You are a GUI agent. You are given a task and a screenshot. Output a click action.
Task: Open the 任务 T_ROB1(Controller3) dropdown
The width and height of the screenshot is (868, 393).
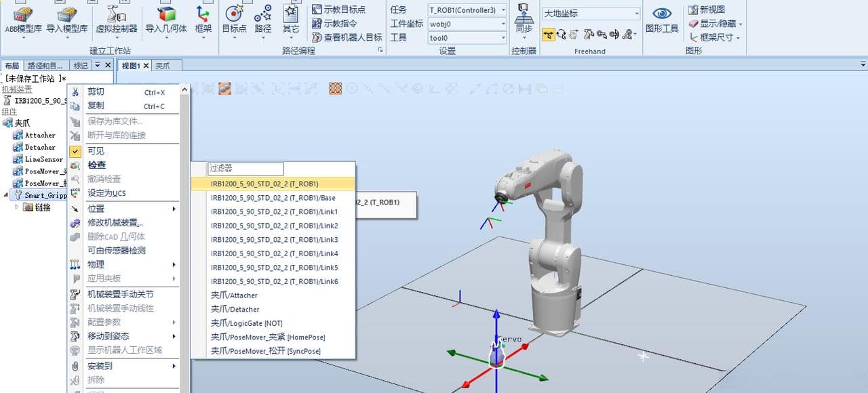click(x=467, y=10)
